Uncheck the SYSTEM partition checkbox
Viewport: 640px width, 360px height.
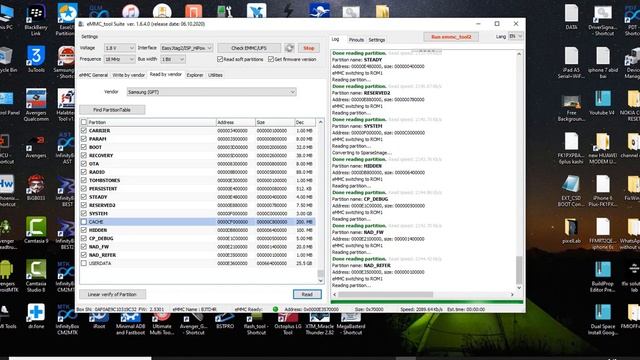[84, 213]
